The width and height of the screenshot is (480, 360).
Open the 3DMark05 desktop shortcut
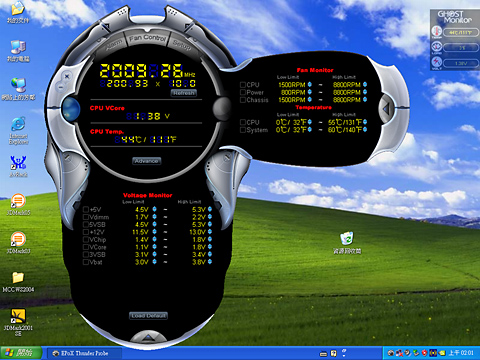point(18,205)
